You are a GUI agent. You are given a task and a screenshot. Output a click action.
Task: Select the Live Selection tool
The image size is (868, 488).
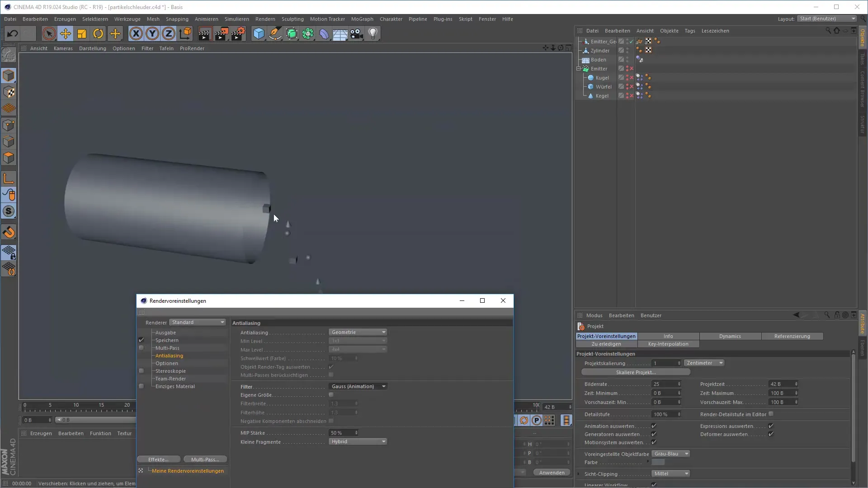49,33
